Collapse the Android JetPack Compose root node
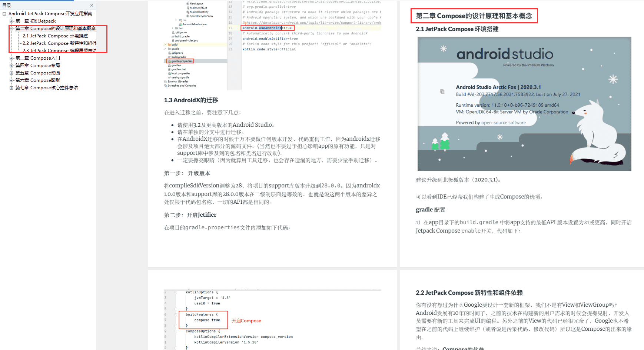This screenshot has height=350, width=644. (x=4, y=14)
